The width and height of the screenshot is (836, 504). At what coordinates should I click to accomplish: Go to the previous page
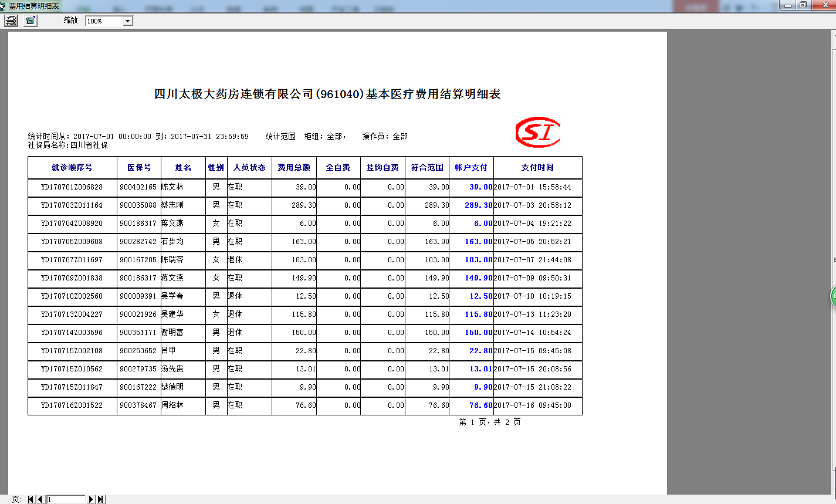pyautogui.click(x=40, y=499)
